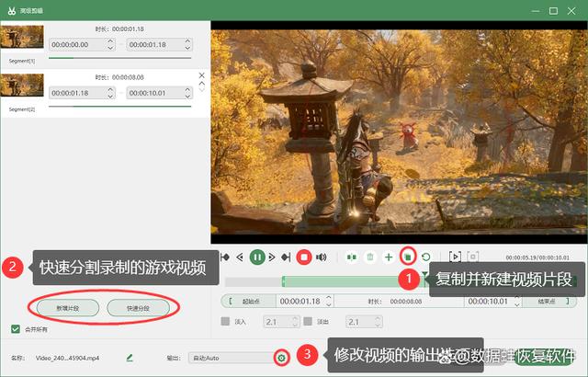The image size is (588, 377).
Task: Click the red stop button
Action: [304, 257]
